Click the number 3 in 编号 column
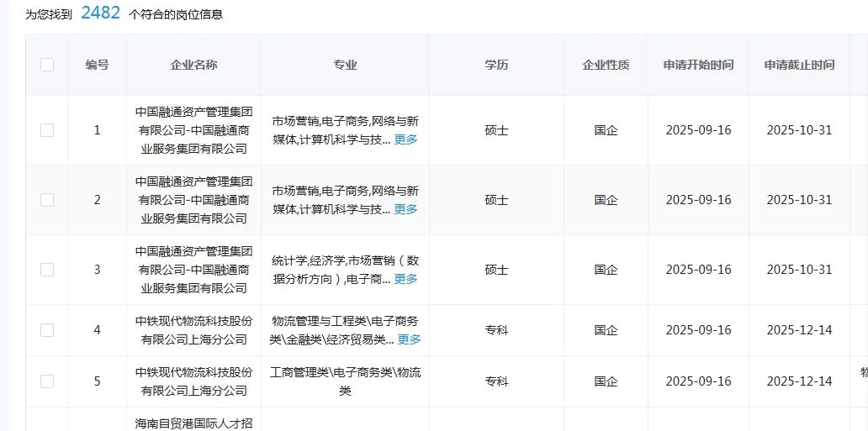Screen dimensions: 868x431 coord(98,270)
